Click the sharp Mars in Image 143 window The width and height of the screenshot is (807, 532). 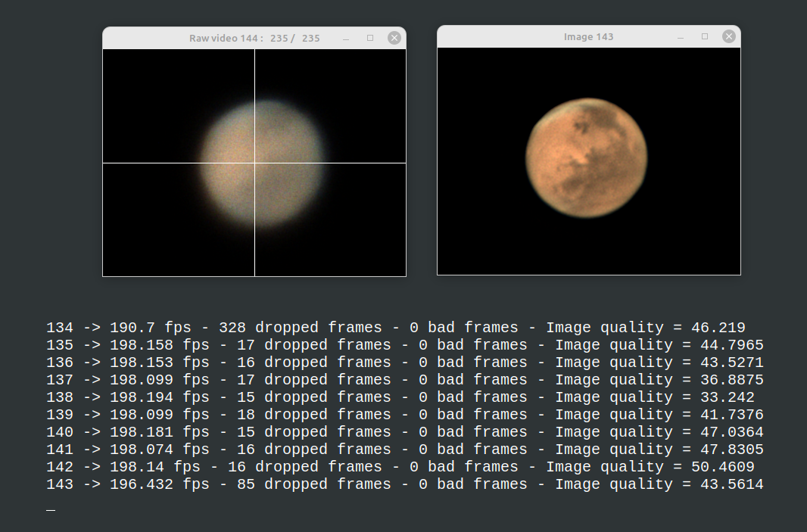586,157
